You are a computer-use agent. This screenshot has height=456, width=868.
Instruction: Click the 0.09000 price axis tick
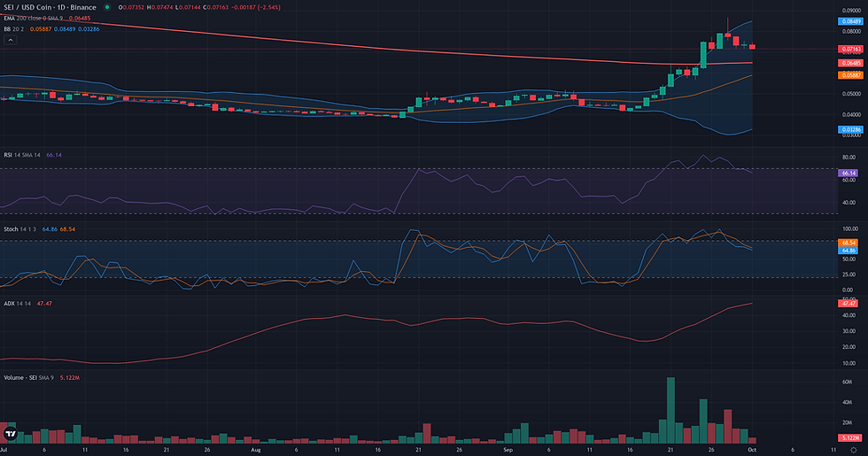851,11
